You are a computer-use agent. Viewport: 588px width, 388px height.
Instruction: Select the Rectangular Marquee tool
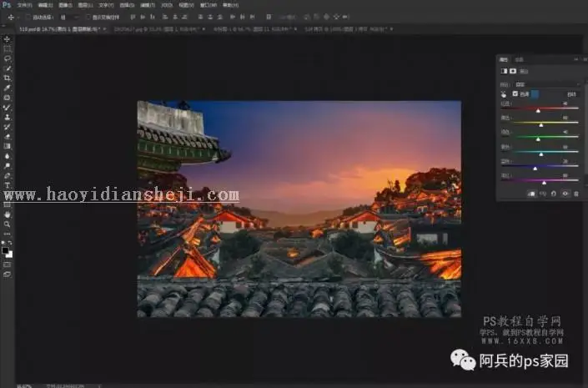pyautogui.click(x=7, y=48)
